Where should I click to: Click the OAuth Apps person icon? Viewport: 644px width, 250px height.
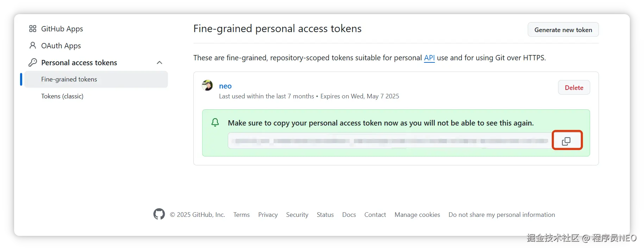[x=33, y=45]
